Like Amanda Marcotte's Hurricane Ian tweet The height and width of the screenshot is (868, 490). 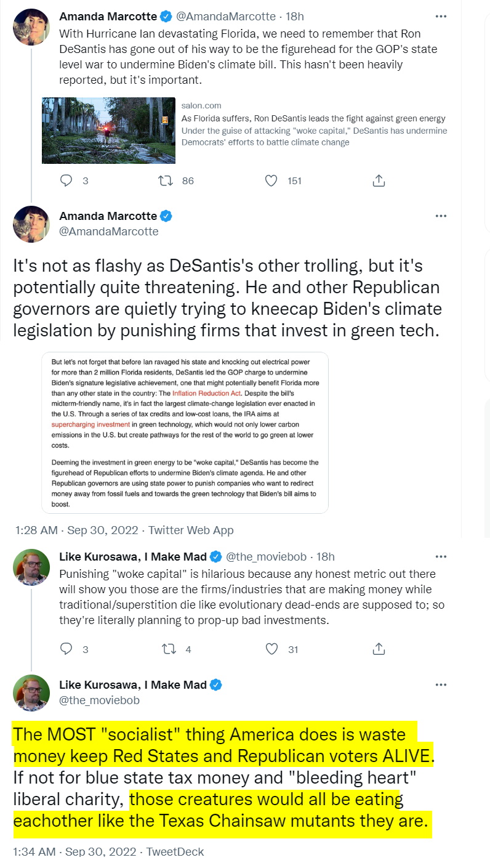pyautogui.click(x=270, y=180)
